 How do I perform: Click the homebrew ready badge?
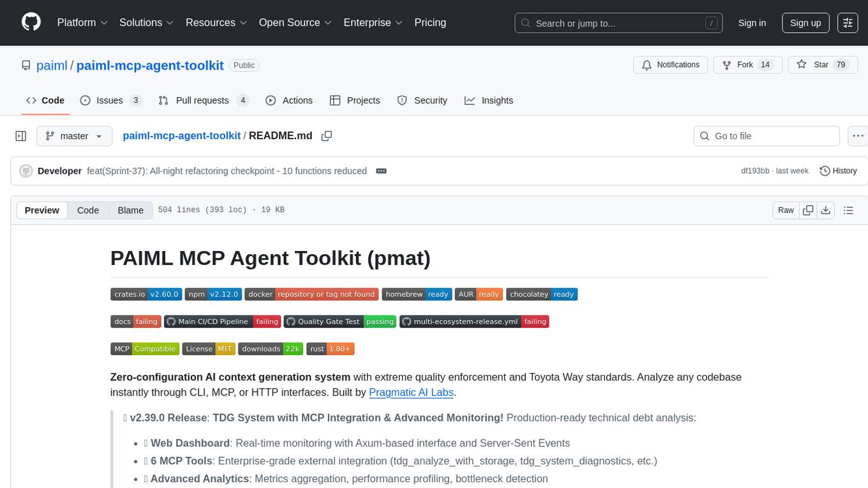click(417, 294)
